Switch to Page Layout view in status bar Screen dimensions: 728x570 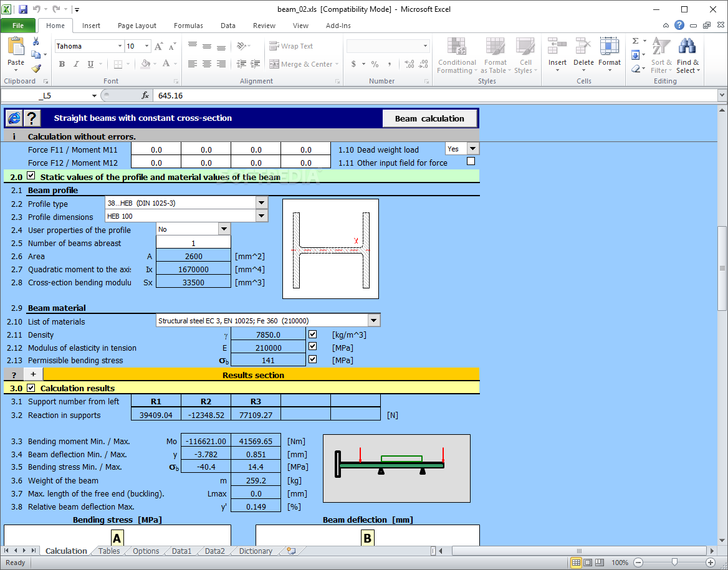click(588, 563)
